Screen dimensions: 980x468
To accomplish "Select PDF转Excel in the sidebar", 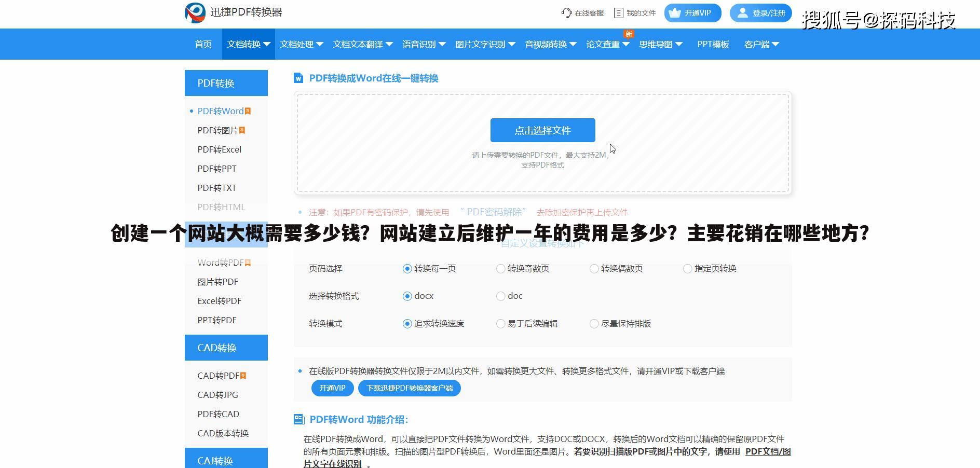I will [x=219, y=149].
